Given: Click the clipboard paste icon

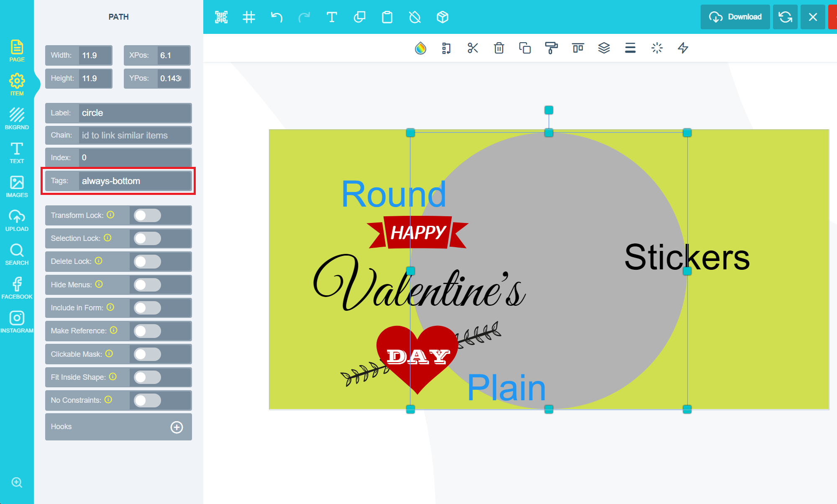Looking at the screenshot, I should 387,17.
